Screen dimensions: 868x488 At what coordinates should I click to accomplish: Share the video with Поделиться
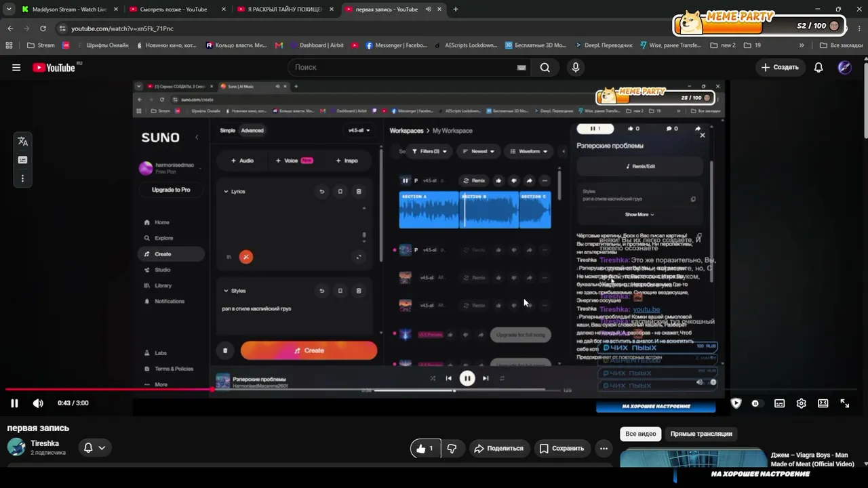click(498, 448)
